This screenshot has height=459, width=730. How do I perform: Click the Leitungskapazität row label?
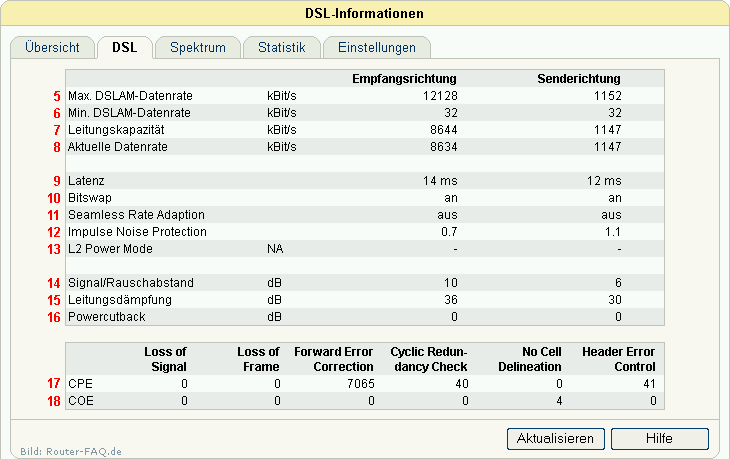click(116, 130)
